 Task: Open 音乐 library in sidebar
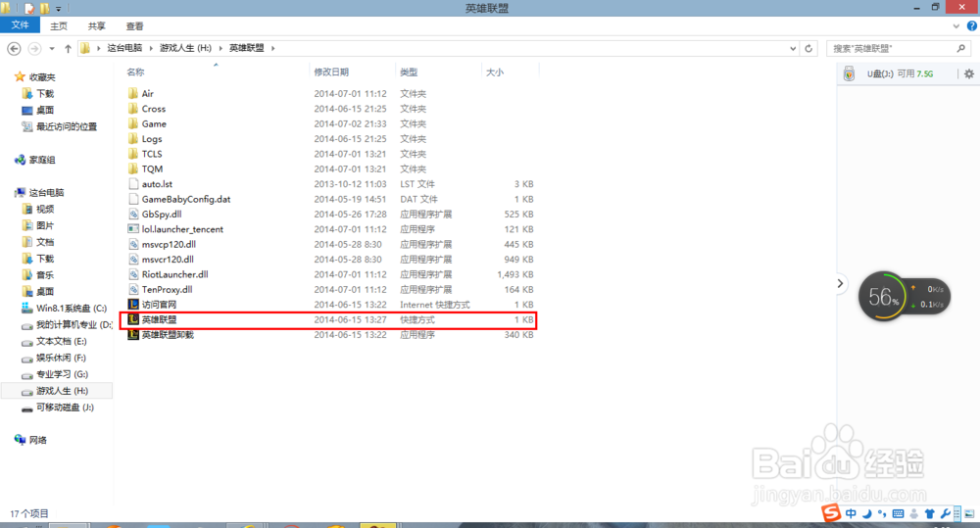point(45,275)
